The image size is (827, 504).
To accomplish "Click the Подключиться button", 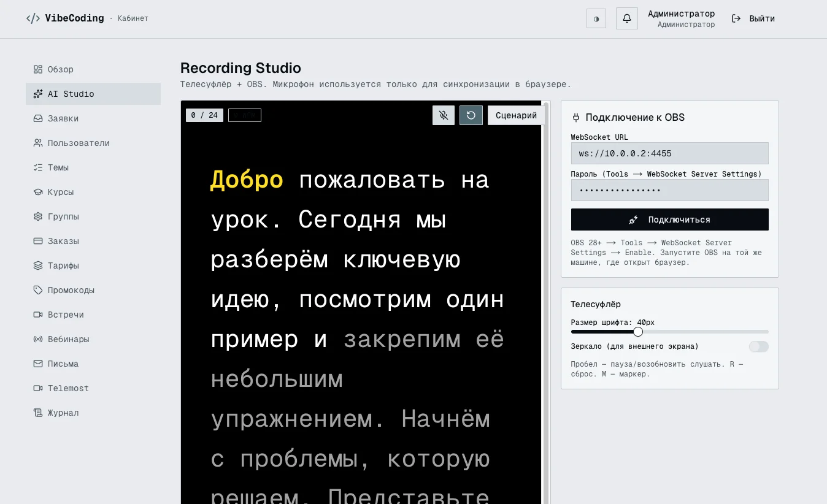I will tap(670, 220).
